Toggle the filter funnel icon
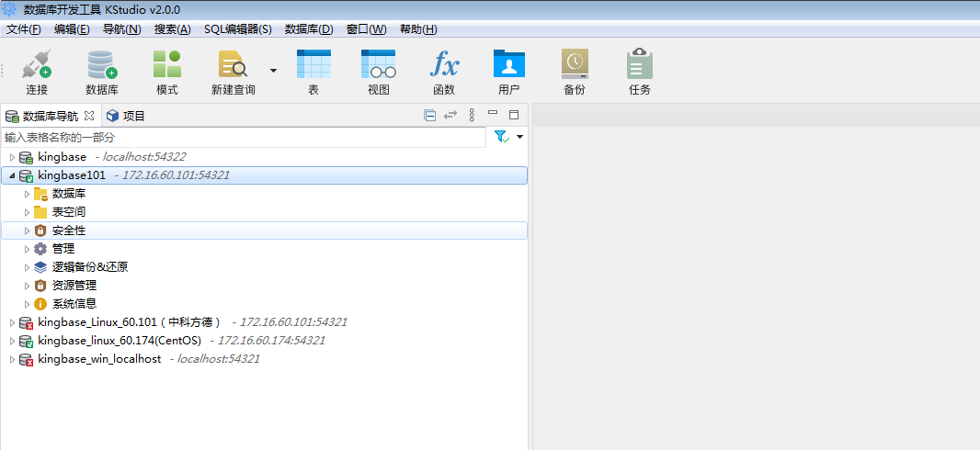This screenshot has width=980, height=450. (501, 137)
